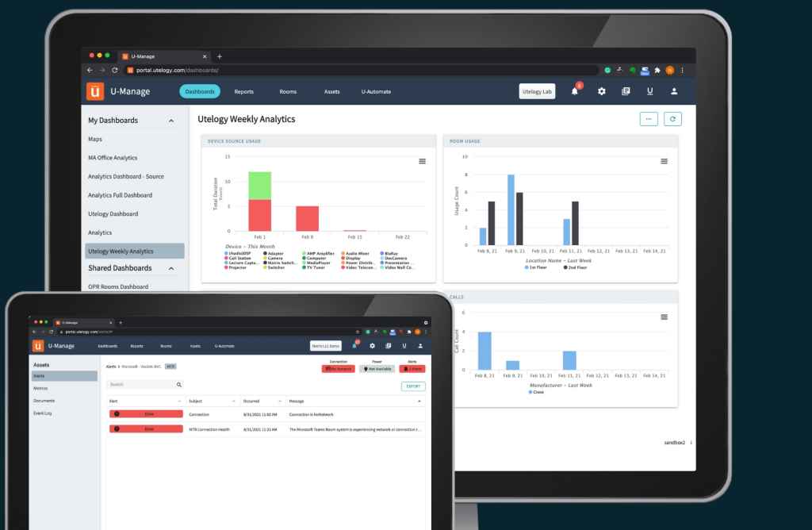Viewport: 812px width, 530px height.
Task: Open site selector on the laptop screen
Action: (325, 346)
